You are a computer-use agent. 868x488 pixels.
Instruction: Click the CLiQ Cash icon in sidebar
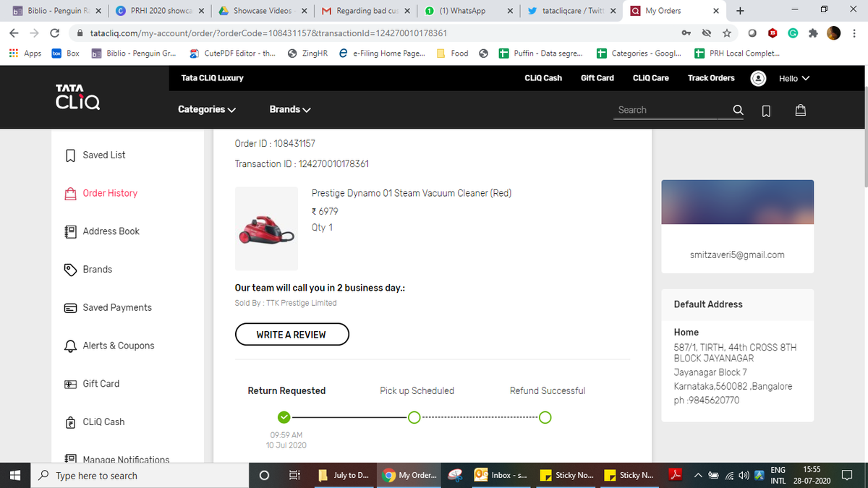point(71,422)
